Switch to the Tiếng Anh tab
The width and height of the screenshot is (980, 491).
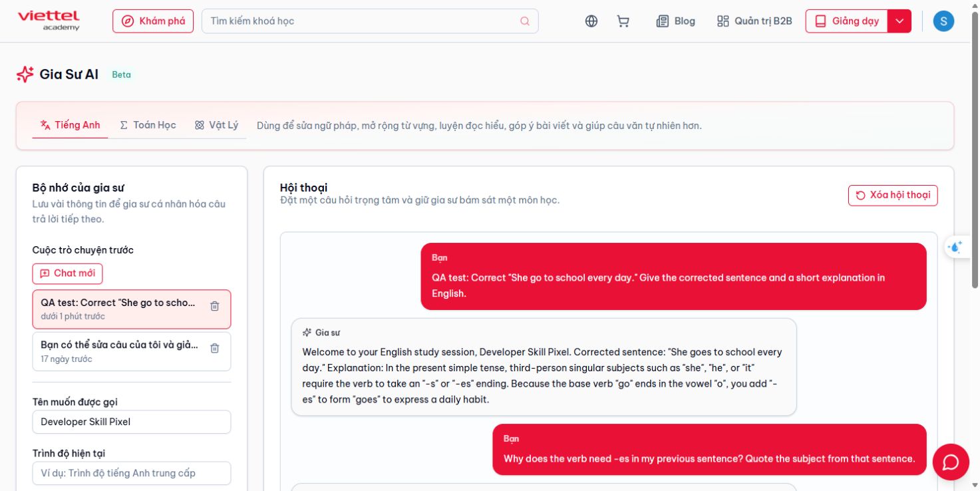coord(70,125)
